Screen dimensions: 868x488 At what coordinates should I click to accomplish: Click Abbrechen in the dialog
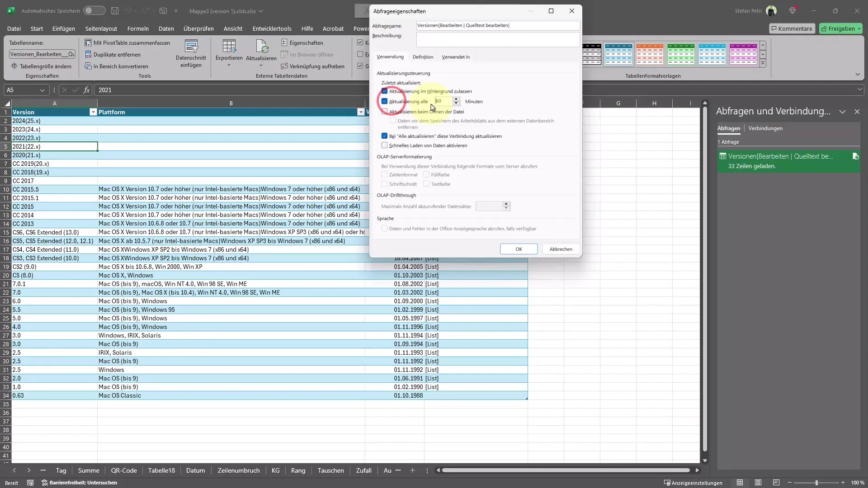click(x=561, y=249)
